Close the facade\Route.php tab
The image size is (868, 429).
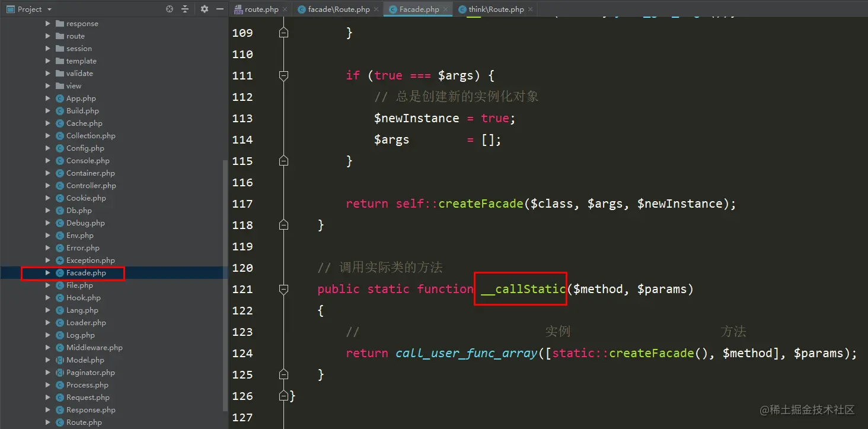coord(376,9)
